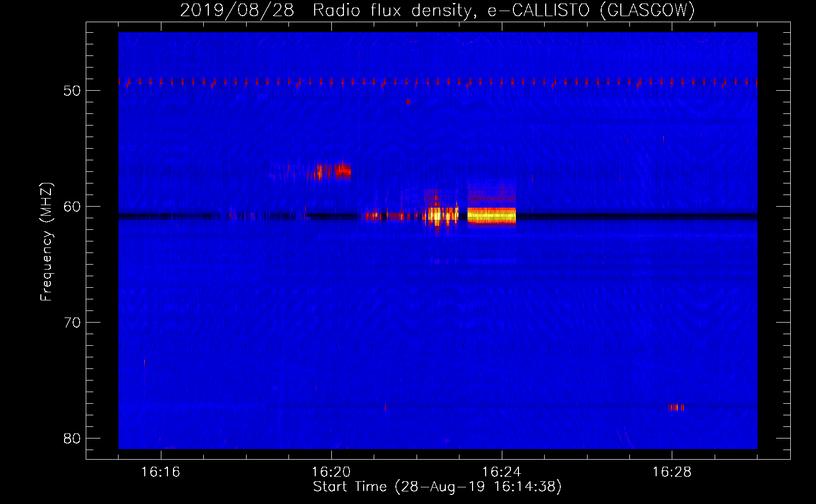Viewport: 816px width, 504px height.
Task: Click the '60' frequency tick label
Action: 72,207
